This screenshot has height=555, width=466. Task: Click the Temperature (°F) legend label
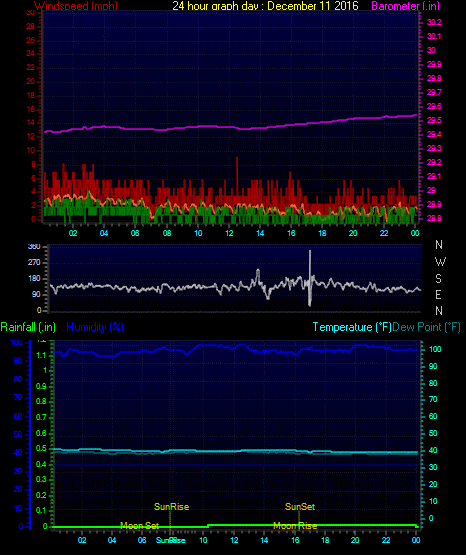coord(352,327)
